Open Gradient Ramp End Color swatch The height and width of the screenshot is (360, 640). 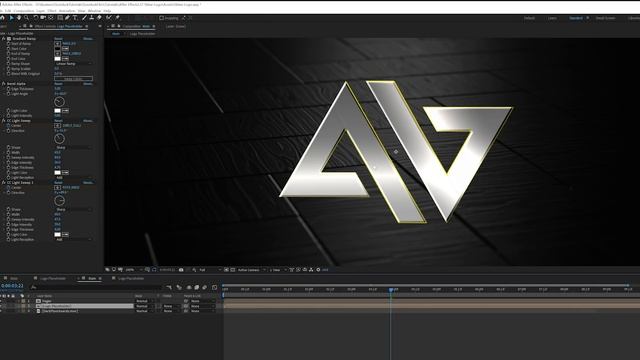[x=58, y=58]
